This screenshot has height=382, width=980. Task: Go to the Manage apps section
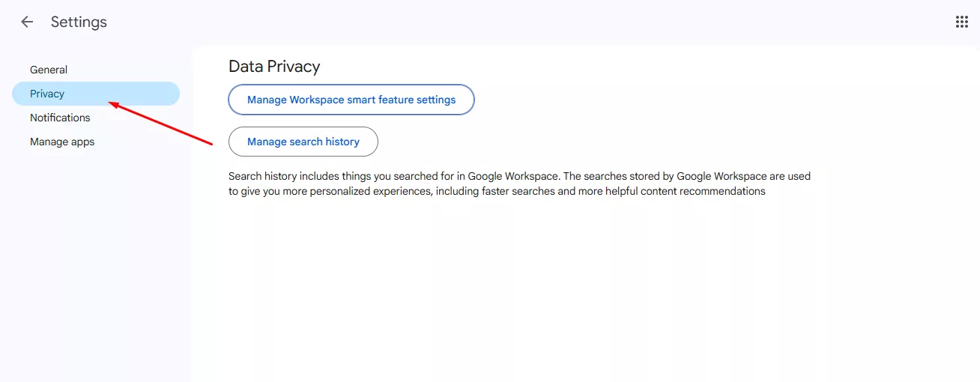[62, 142]
